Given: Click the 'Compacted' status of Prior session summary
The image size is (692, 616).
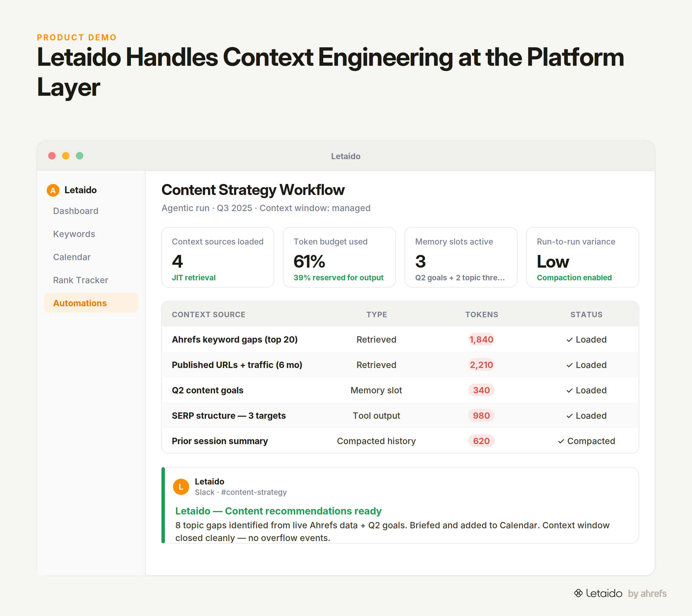Looking at the screenshot, I should coord(586,441).
